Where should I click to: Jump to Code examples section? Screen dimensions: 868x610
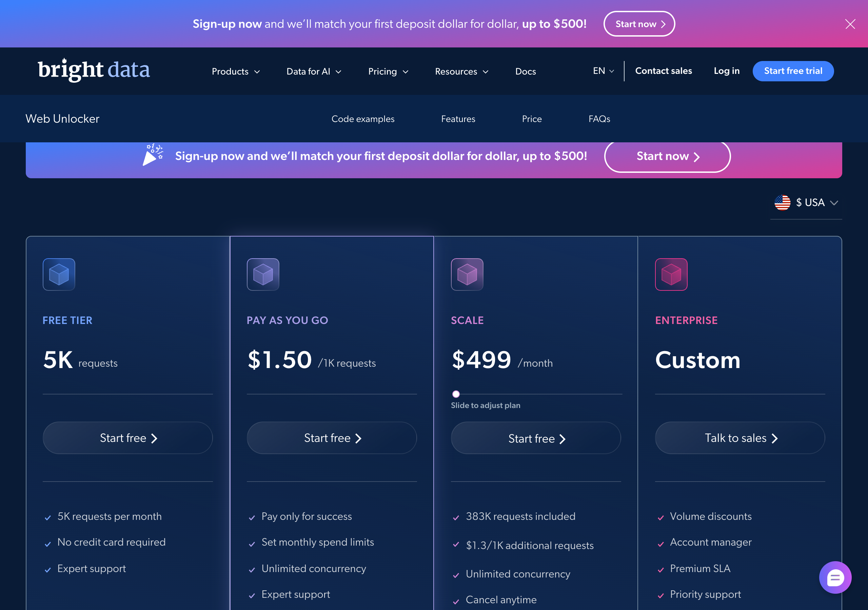click(x=363, y=119)
